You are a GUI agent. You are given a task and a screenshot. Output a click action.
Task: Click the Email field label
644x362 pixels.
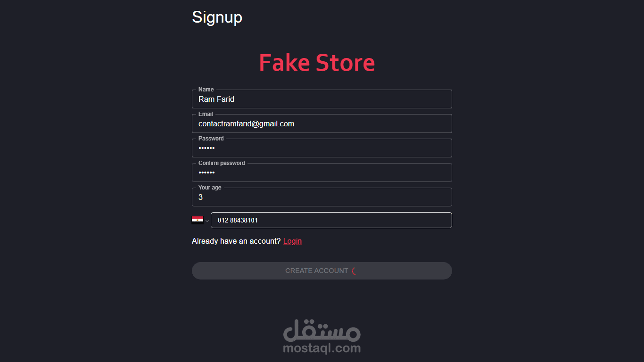(x=206, y=114)
